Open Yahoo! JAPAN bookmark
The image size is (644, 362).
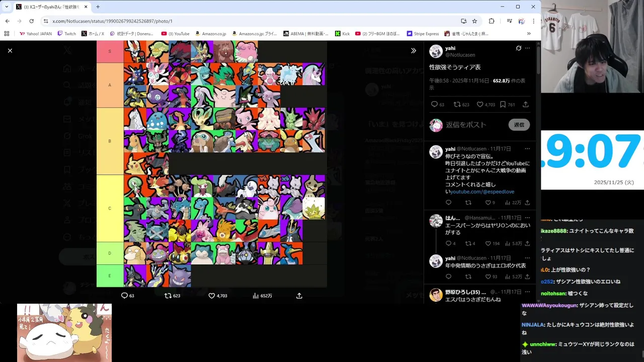click(x=35, y=34)
